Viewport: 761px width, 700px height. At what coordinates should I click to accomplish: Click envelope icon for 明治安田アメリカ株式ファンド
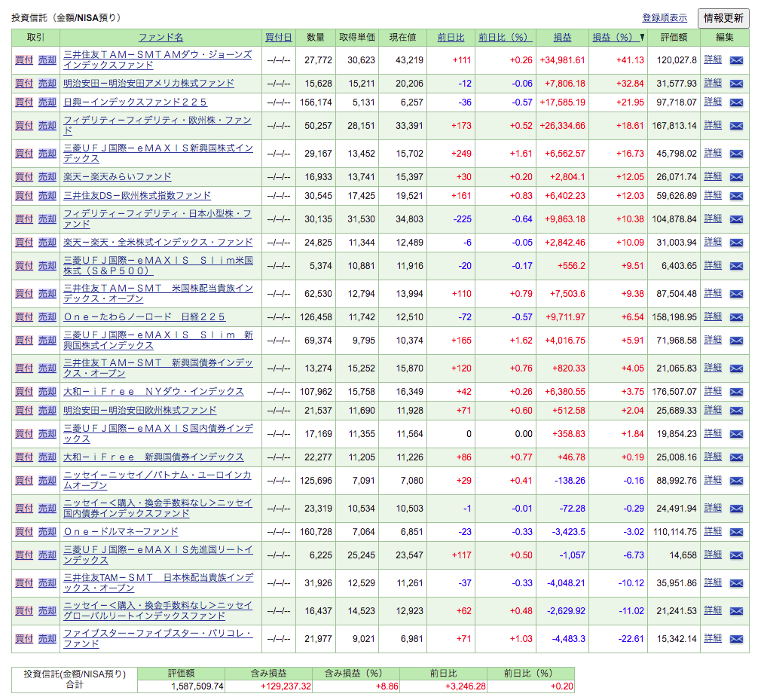pyautogui.click(x=736, y=84)
